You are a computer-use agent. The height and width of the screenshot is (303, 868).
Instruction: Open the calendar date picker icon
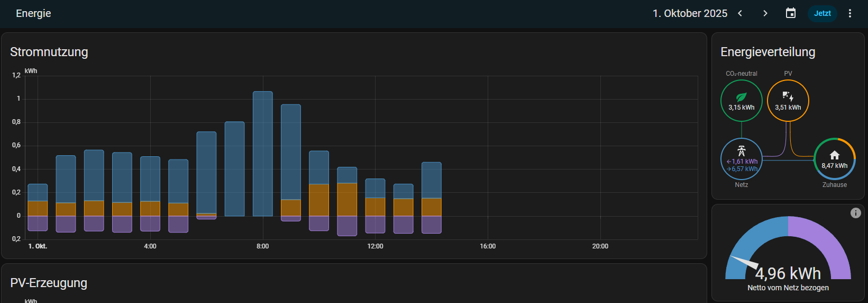791,13
